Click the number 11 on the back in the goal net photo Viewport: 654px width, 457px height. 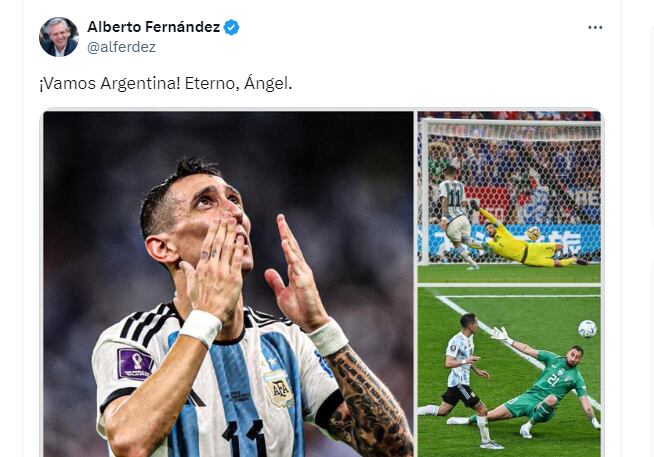[x=455, y=199]
